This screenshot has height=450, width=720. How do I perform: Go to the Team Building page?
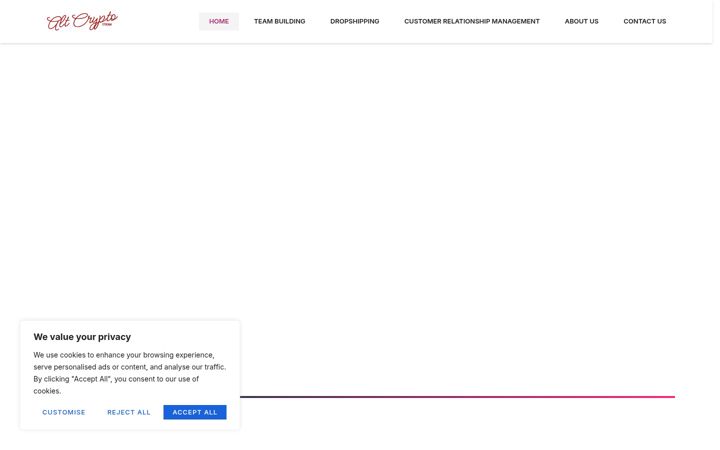tap(280, 22)
